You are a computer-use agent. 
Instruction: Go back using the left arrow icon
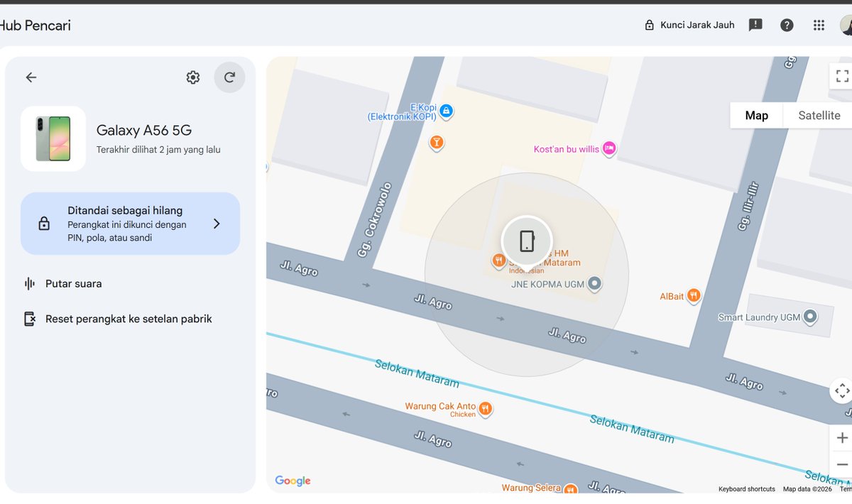[x=31, y=77]
